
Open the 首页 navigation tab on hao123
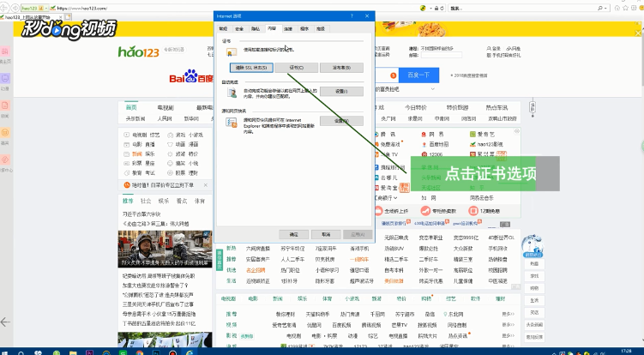(131, 108)
